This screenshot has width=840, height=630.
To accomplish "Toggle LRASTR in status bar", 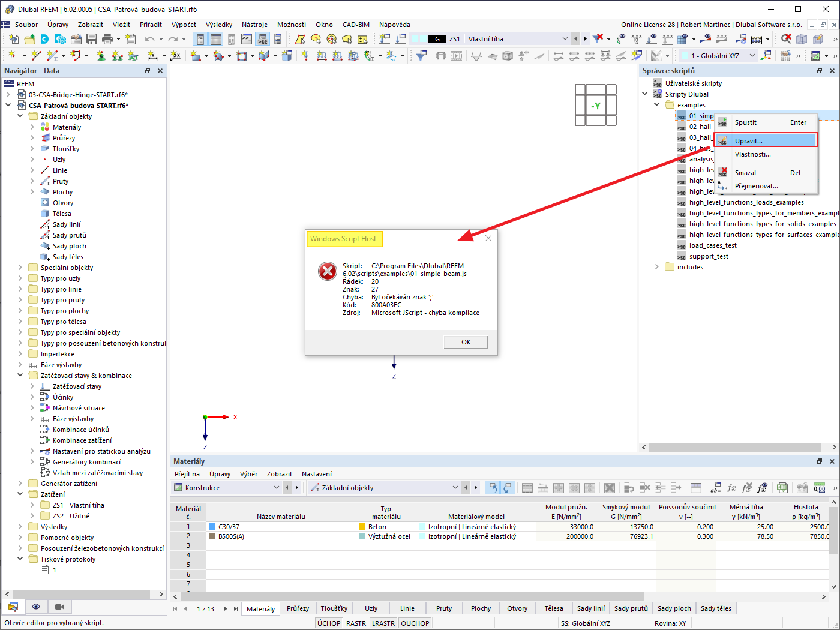I will [x=383, y=623].
